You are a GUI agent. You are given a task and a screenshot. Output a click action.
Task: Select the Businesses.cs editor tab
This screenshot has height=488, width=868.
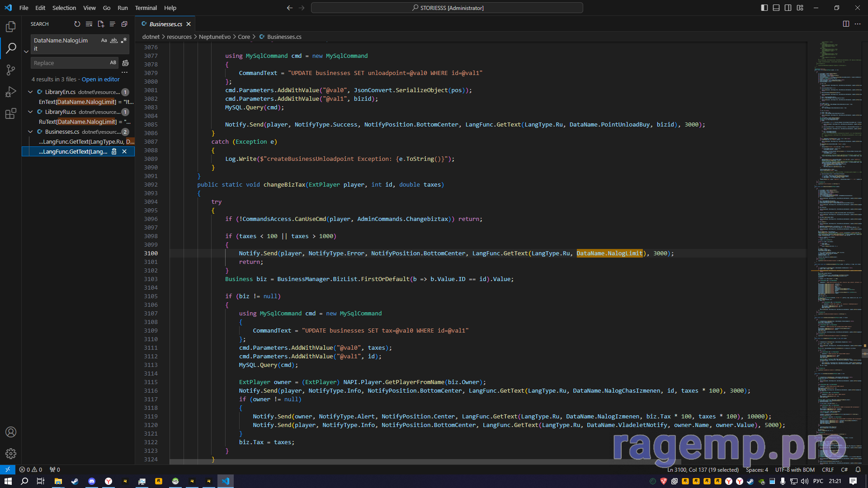point(165,24)
